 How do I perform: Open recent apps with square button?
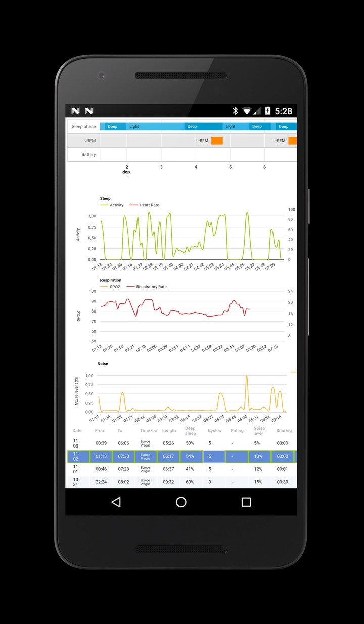click(x=246, y=502)
